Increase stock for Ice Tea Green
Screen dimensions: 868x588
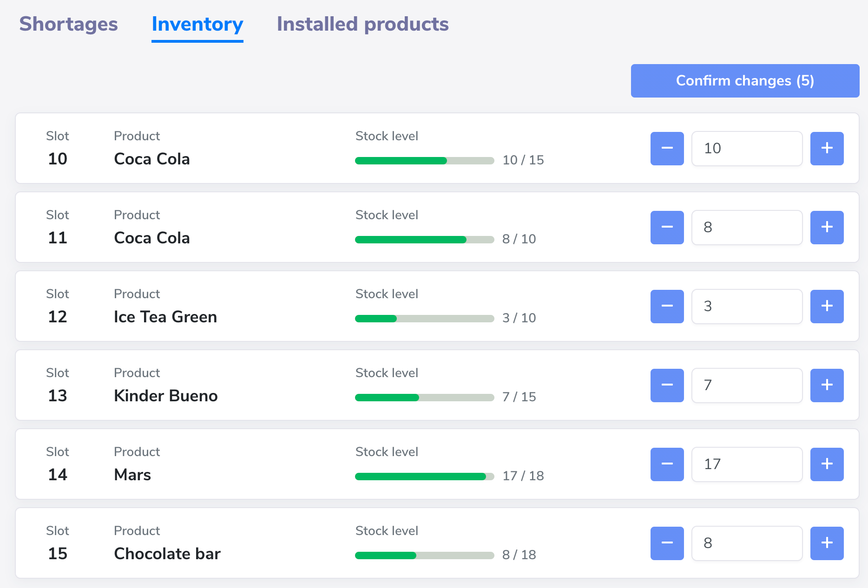pyautogui.click(x=827, y=307)
